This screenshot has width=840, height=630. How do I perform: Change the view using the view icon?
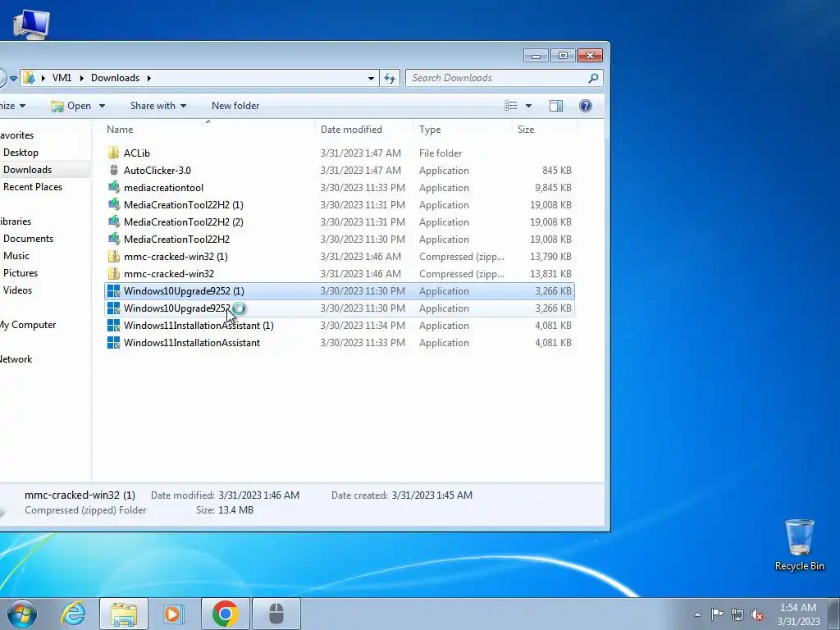tap(511, 106)
